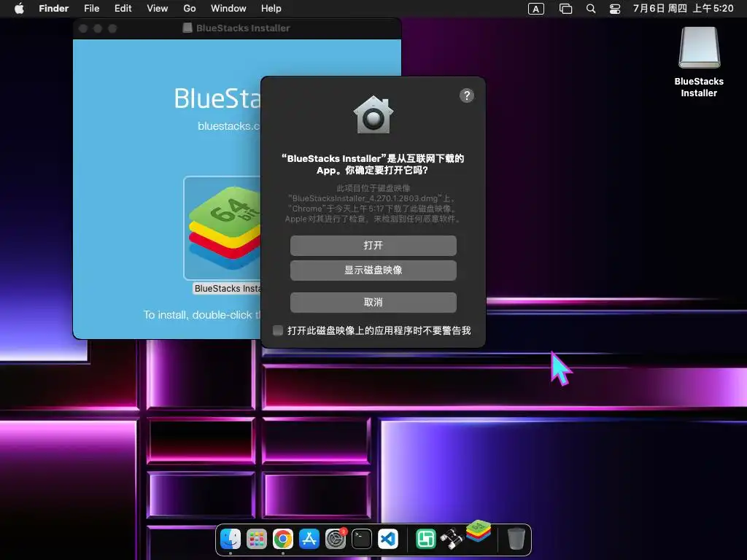Select the BlueStacks 64-bit app icon in the installer window
The width and height of the screenshot is (747, 560).
click(x=223, y=228)
